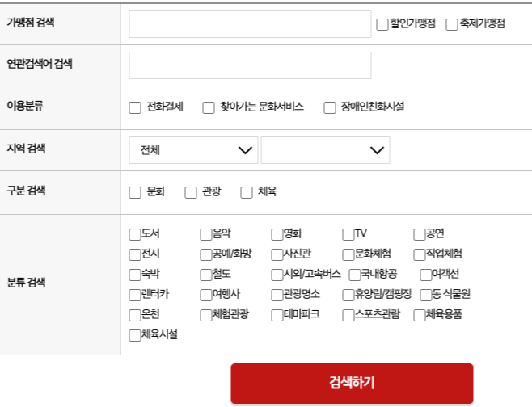Click the 연관검색어 검색 input field
Screen dimensions: 532x407
coord(250,65)
